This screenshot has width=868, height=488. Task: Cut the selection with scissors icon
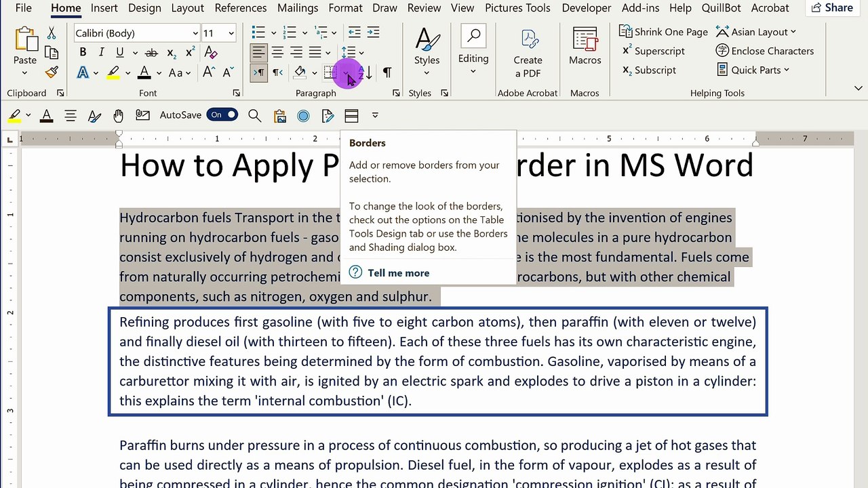click(x=52, y=33)
